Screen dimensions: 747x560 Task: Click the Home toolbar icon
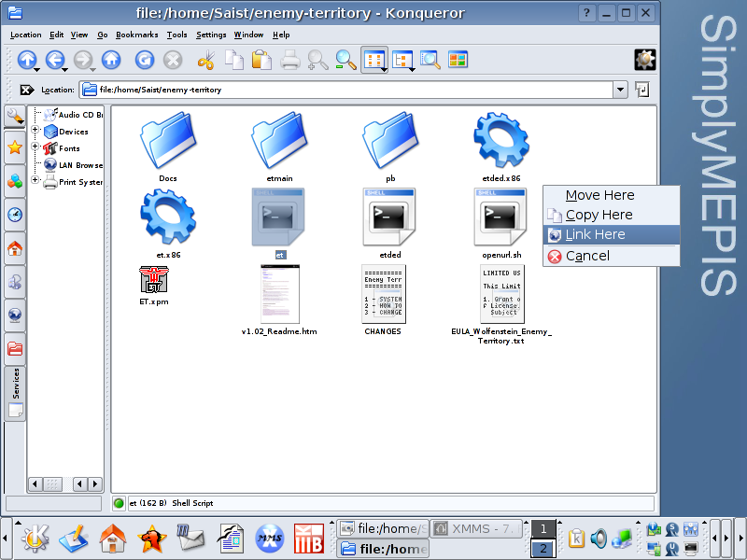click(111, 60)
